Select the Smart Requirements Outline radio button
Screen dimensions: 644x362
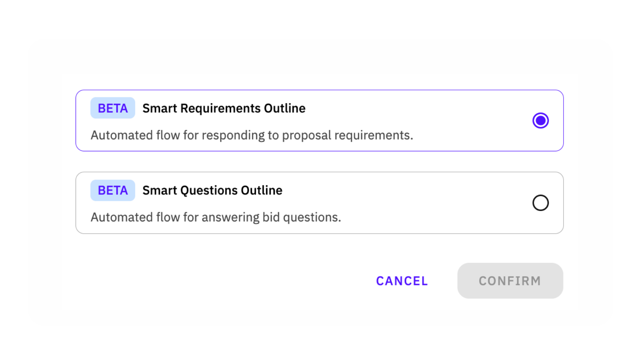(540, 121)
